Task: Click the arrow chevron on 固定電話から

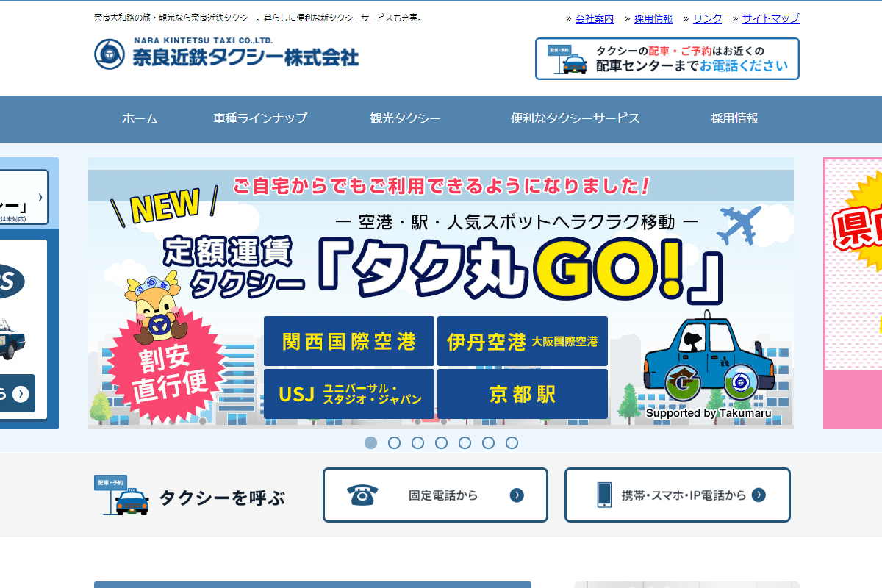Action: point(517,495)
